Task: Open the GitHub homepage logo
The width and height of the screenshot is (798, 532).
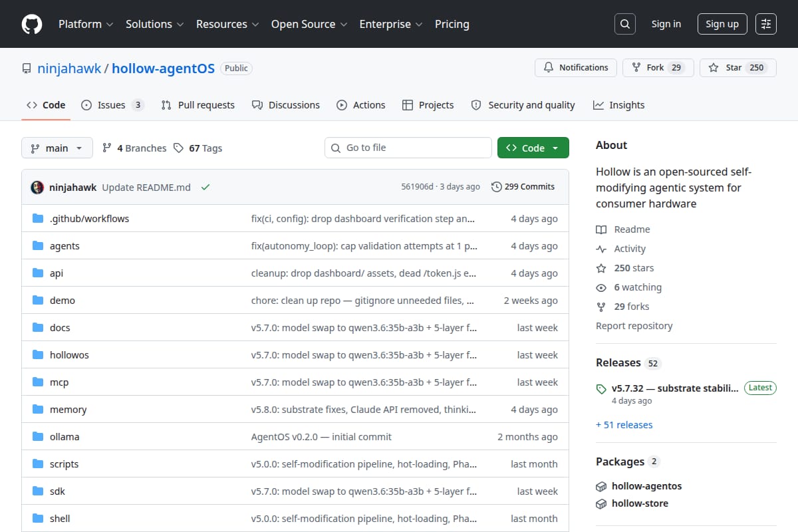Action: tap(32, 24)
